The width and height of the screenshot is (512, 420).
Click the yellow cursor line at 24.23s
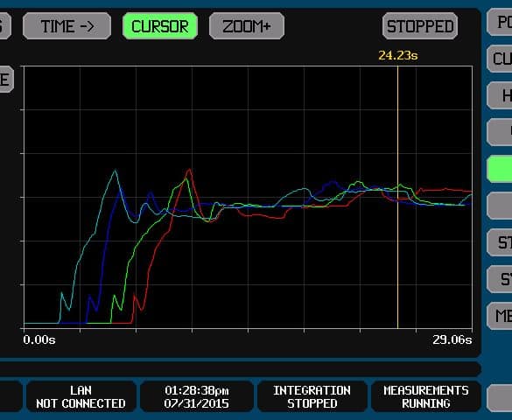tap(397, 197)
